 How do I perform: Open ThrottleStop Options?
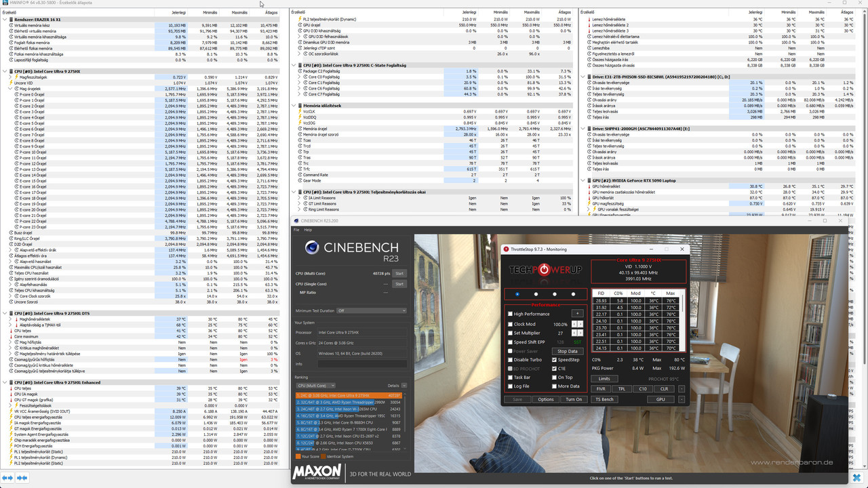point(546,399)
